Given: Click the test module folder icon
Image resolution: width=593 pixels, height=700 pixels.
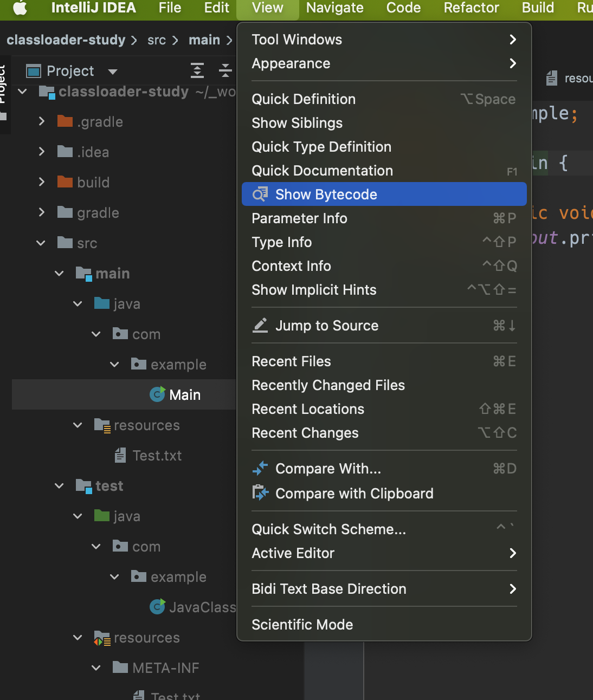Looking at the screenshot, I should pos(84,486).
